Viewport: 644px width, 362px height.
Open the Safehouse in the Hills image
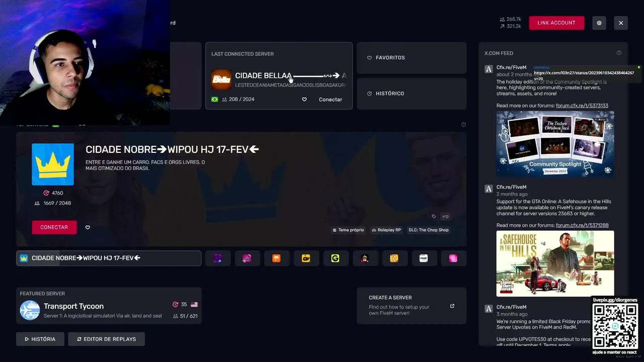(x=555, y=263)
